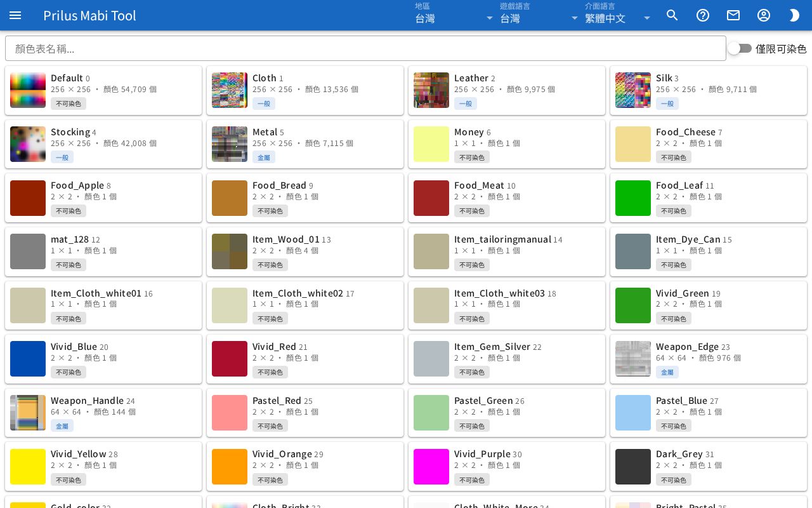Viewport: 812px width, 508px height.
Task: Click the Item_Dye_Can title text
Action: click(688, 239)
